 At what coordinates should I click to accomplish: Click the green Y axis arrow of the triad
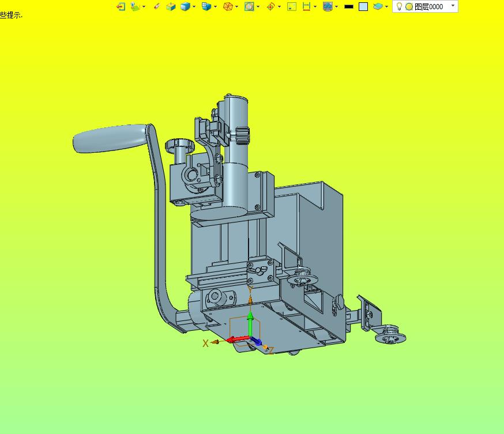coord(250,323)
